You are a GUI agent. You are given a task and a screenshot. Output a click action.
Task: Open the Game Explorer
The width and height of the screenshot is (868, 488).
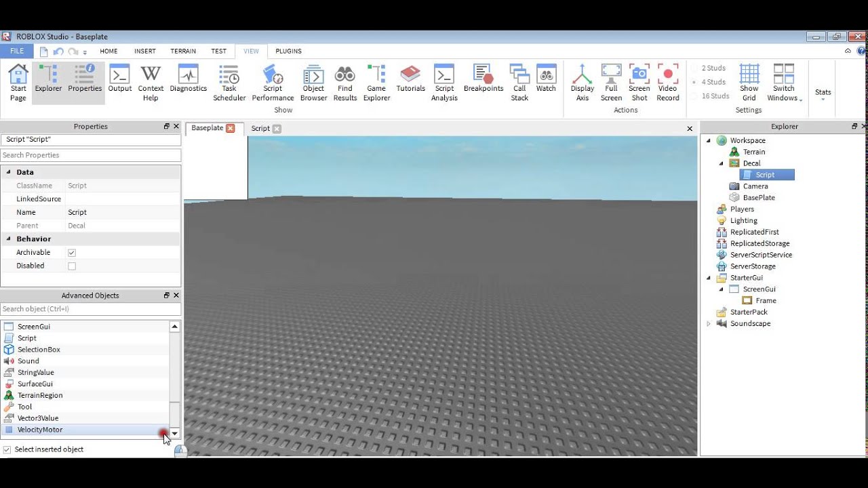[x=376, y=83]
